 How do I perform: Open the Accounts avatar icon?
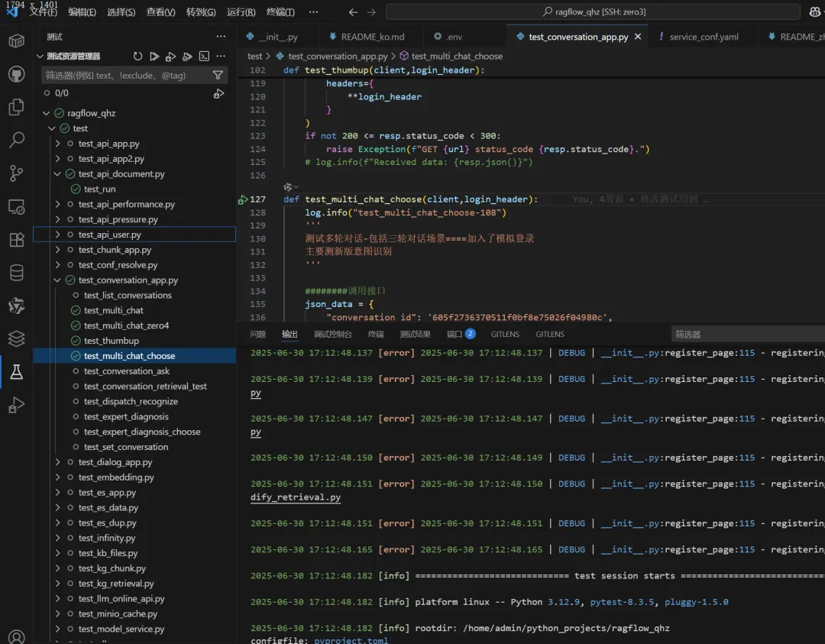tap(16, 637)
